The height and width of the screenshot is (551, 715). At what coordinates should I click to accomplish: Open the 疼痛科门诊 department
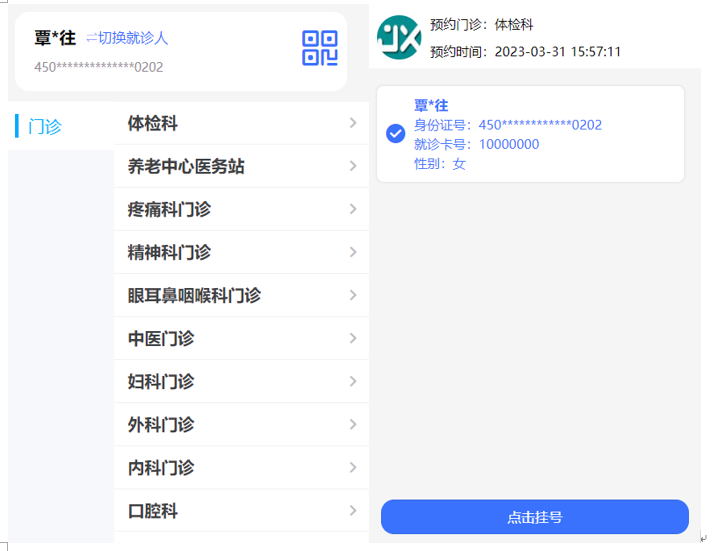241,209
